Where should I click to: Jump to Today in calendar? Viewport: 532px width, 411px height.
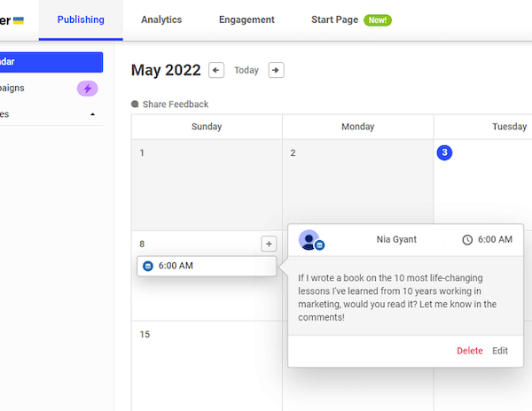246,71
